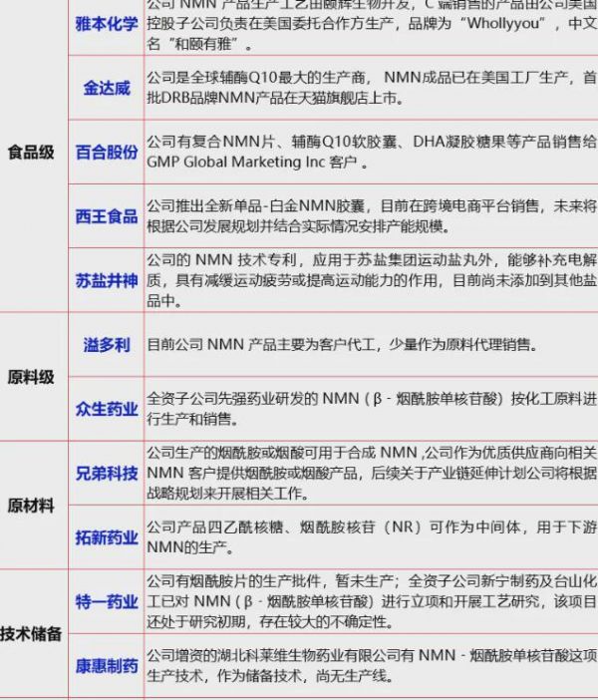The image size is (598, 700).
Task: Click the 兄弟科技 company name
Action: point(107,474)
